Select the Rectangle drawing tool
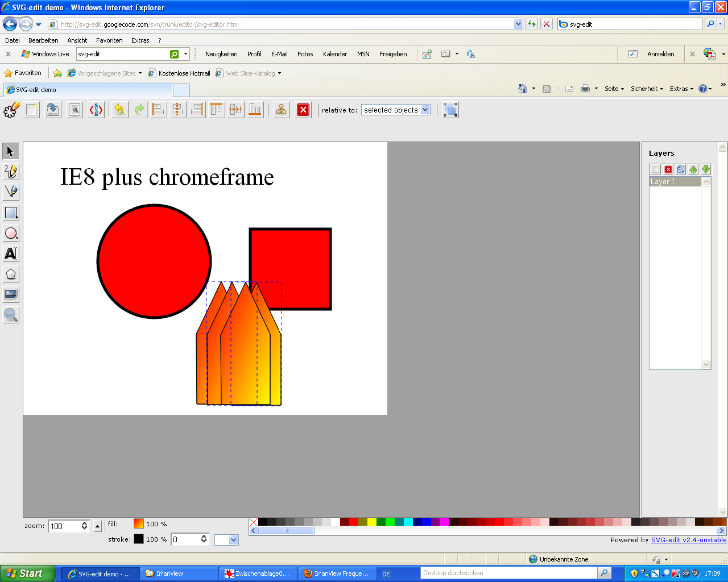Viewport: 728px width, 582px height. pos(11,213)
